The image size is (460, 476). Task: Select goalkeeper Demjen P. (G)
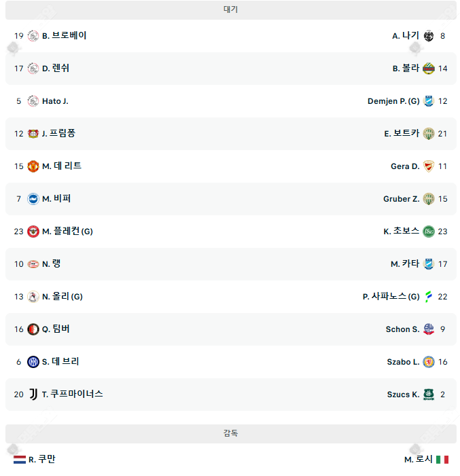click(393, 101)
